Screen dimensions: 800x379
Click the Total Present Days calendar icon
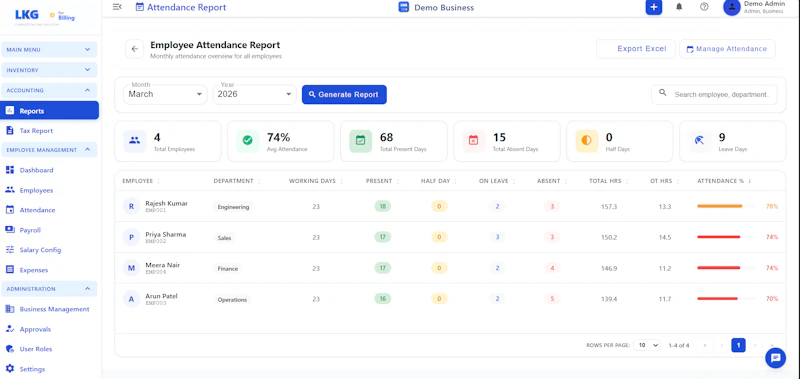(x=361, y=141)
